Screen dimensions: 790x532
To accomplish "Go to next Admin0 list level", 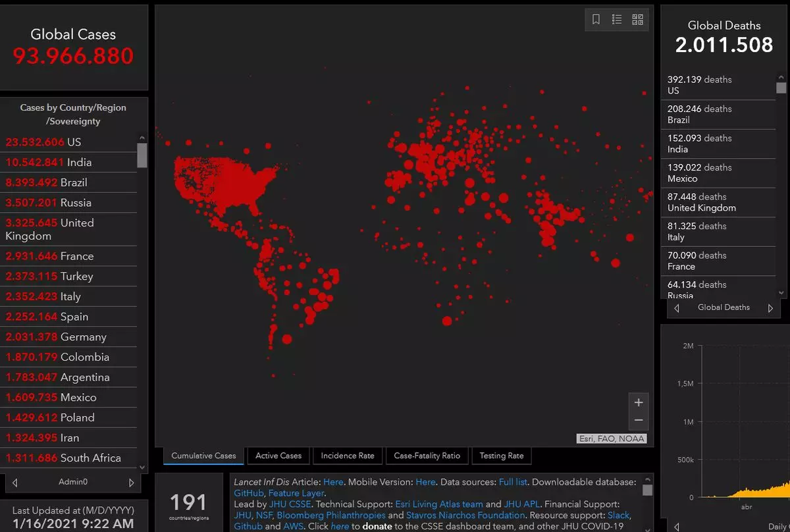I will point(131,483).
